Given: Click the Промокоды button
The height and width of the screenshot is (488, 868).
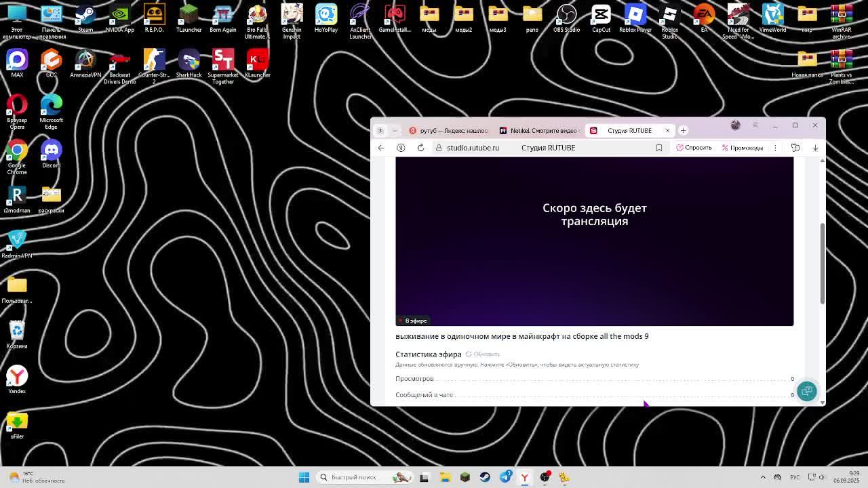Looking at the screenshot, I should 743,148.
